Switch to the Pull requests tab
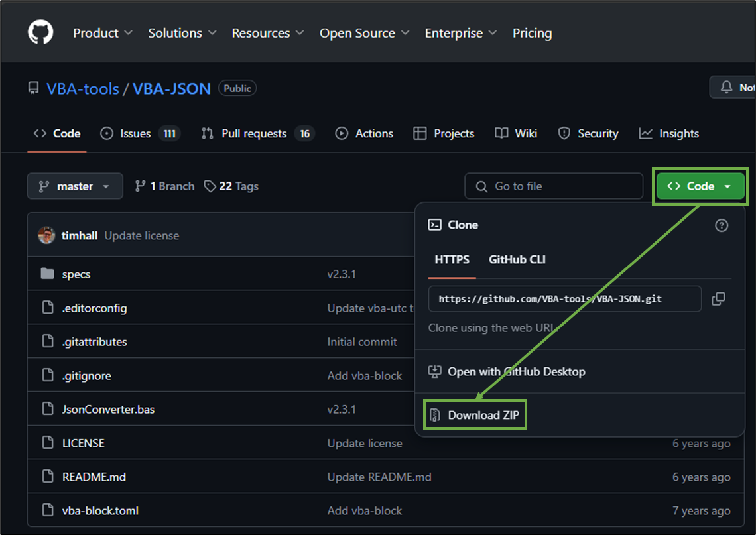This screenshot has width=756, height=535. click(257, 133)
